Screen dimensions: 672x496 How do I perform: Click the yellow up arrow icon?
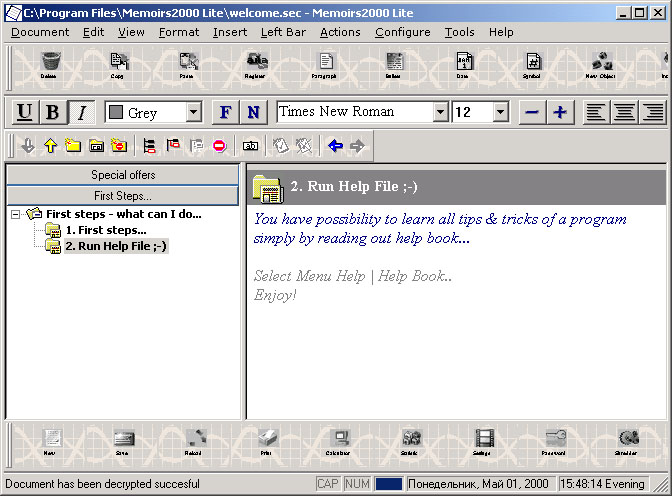51,146
